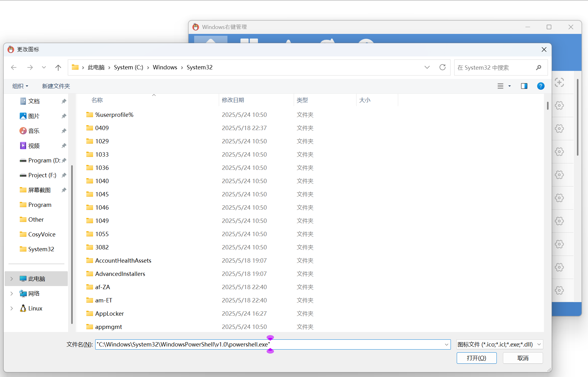Click System (C:) in the breadcrumb path
Screen dimensions: 588x377
pyautogui.click(x=129, y=67)
